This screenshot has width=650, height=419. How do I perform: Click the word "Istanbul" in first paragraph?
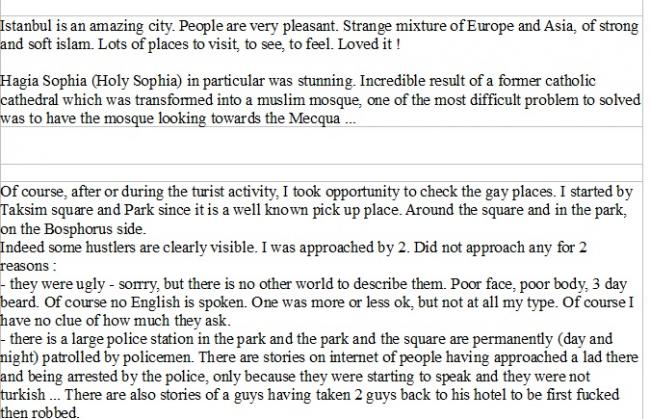pyautogui.click(x=26, y=26)
